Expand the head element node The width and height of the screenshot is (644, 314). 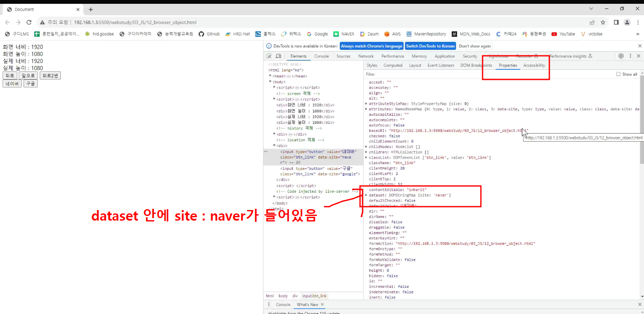pyautogui.click(x=270, y=76)
